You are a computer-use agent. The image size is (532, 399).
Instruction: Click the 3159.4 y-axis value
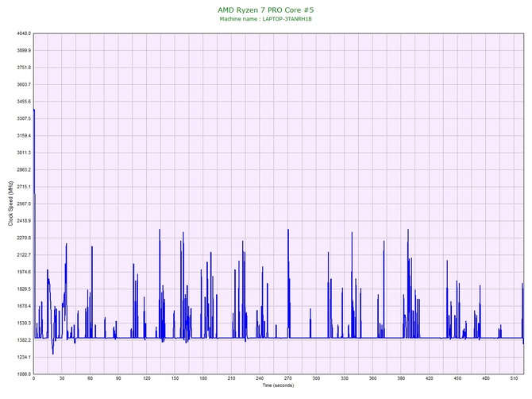24,135
